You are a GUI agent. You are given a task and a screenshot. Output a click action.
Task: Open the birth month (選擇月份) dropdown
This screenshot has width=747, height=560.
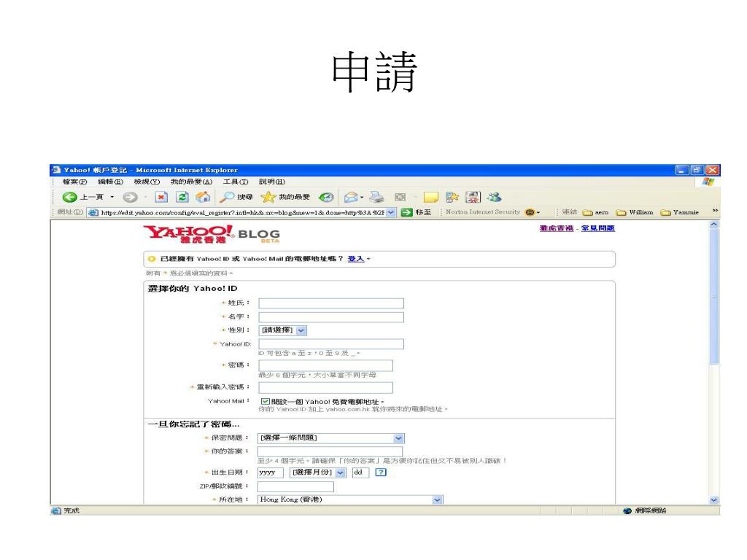[x=317, y=472]
